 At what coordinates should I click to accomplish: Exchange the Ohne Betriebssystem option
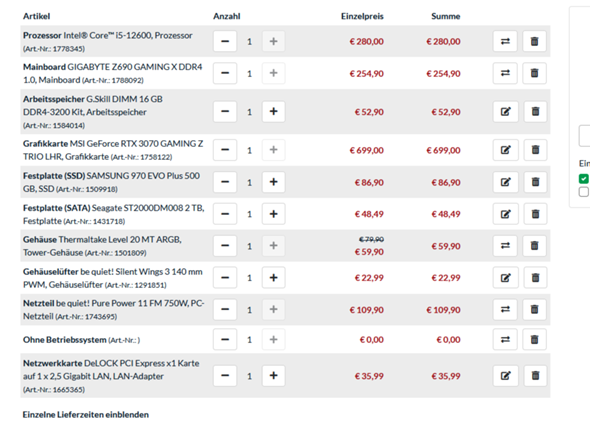505,340
